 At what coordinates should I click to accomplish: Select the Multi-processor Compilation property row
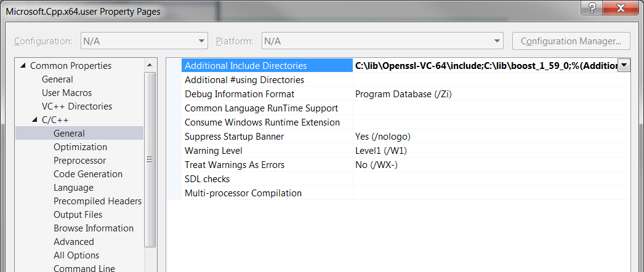[243, 193]
